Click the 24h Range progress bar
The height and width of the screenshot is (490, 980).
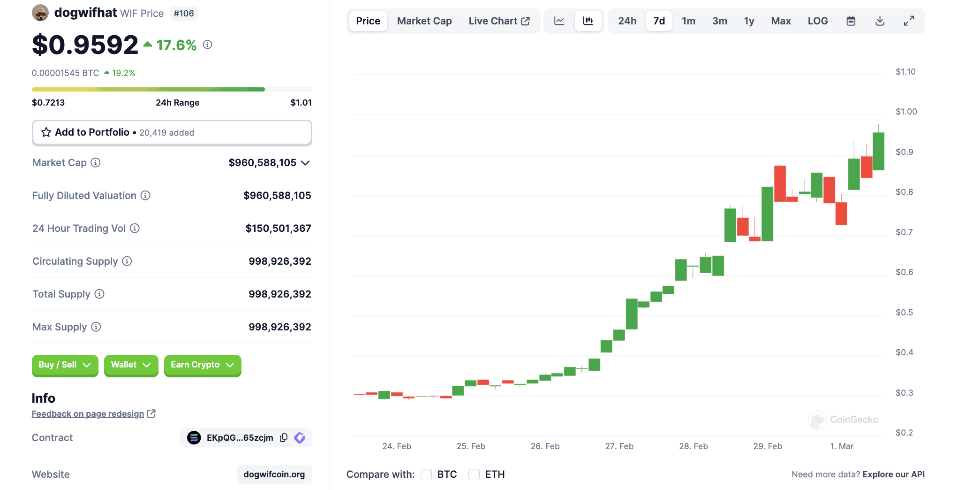tap(172, 89)
